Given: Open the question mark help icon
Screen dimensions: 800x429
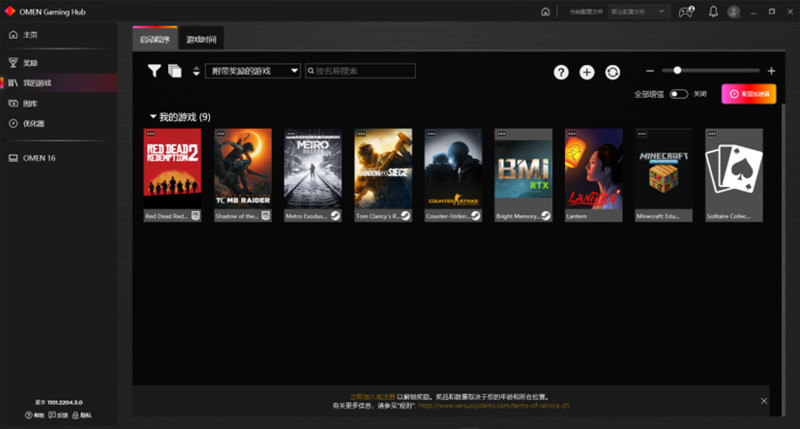Looking at the screenshot, I should coord(561,72).
